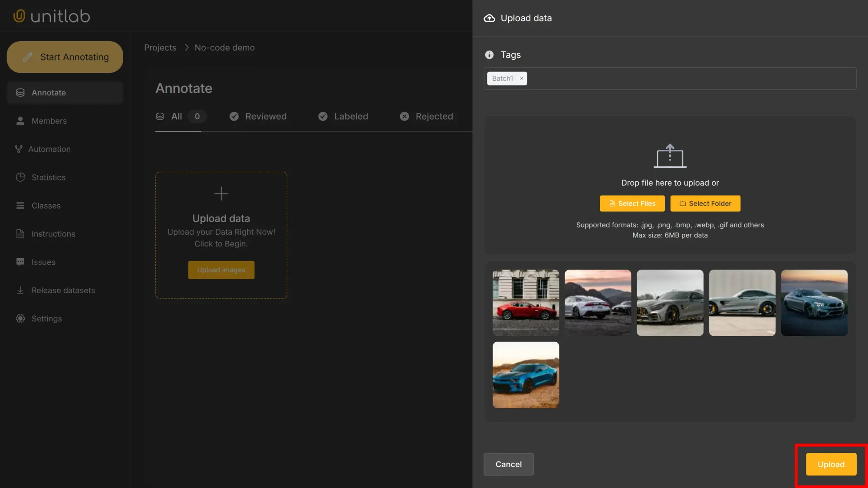This screenshot has width=868, height=488.
Task: Open Members via the person icon
Action: pyautogui.click(x=20, y=121)
